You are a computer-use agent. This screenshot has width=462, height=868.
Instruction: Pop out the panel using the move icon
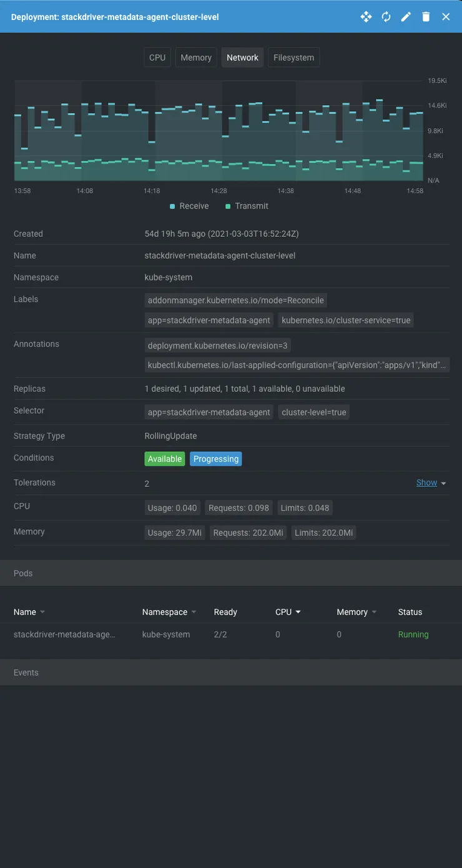tap(365, 16)
